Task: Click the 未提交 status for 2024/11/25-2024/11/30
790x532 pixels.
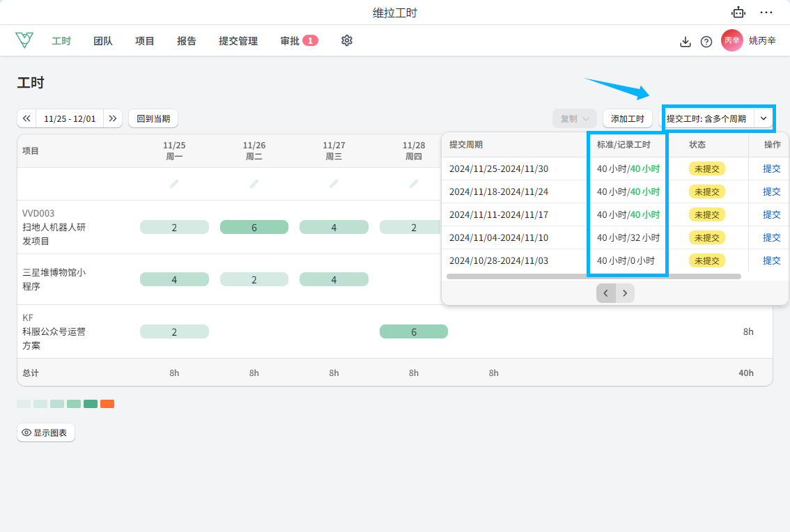Action: [707, 169]
